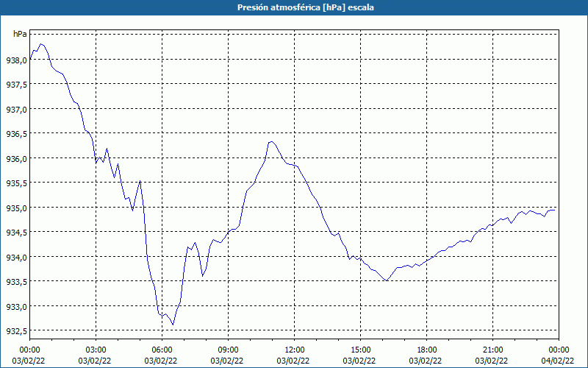Screen dimensions: 588x368
Task: Select the 933,0 y-axis value
Action: click(16, 306)
